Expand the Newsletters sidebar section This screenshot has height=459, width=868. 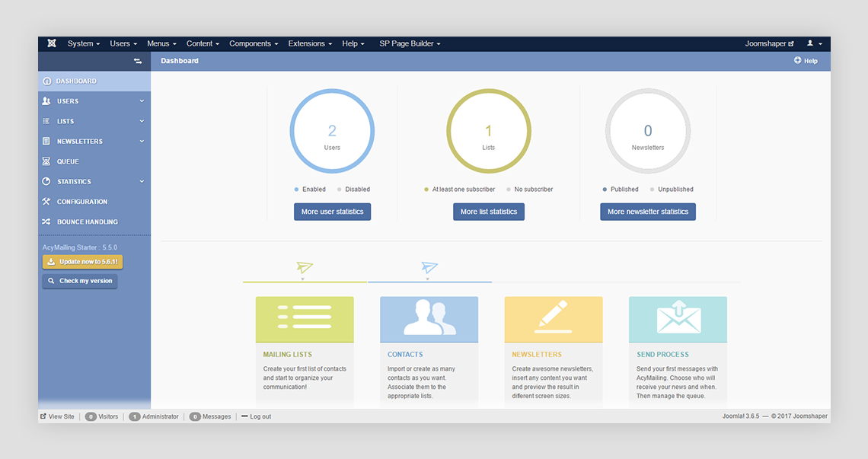coord(142,142)
